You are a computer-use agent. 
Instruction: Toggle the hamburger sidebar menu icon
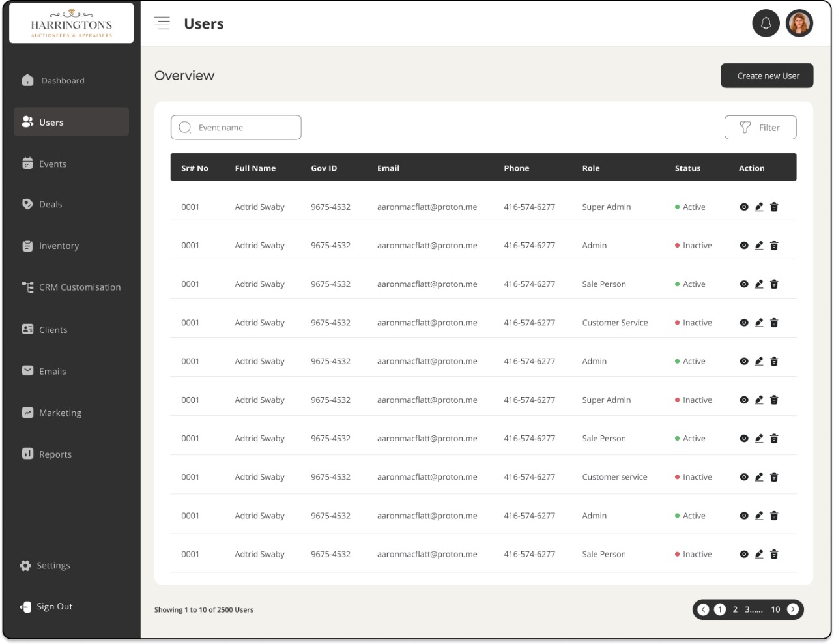162,23
